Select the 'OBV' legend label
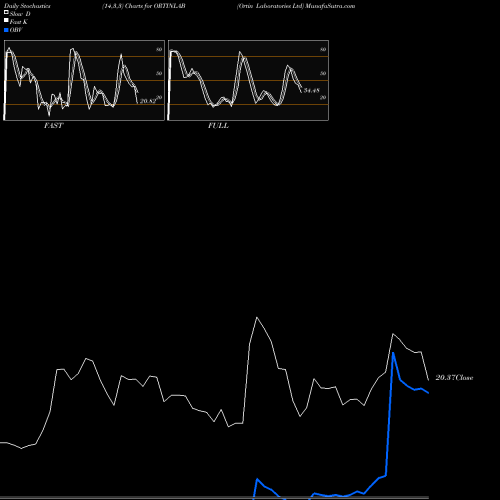Image resolution: width=500 pixels, height=500 pixels. coord(16,30)
